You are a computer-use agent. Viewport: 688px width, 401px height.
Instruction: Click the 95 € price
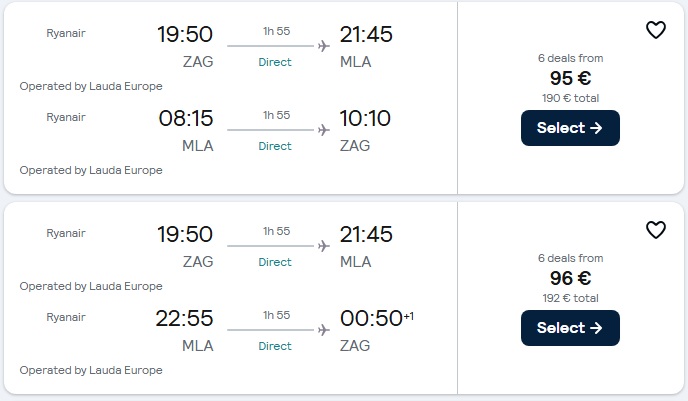pos(570,79)
